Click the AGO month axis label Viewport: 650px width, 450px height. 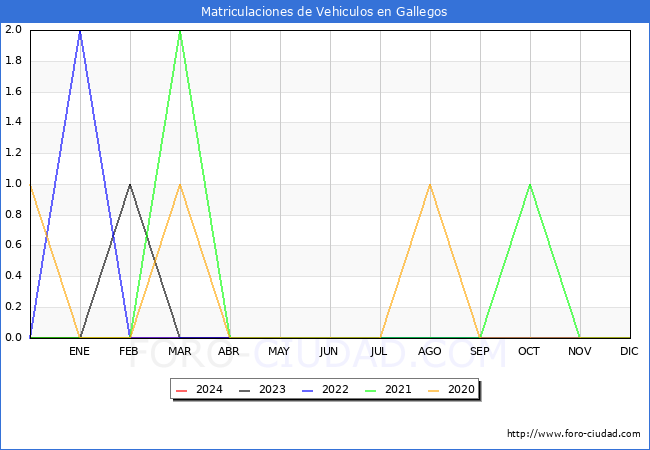429,351
